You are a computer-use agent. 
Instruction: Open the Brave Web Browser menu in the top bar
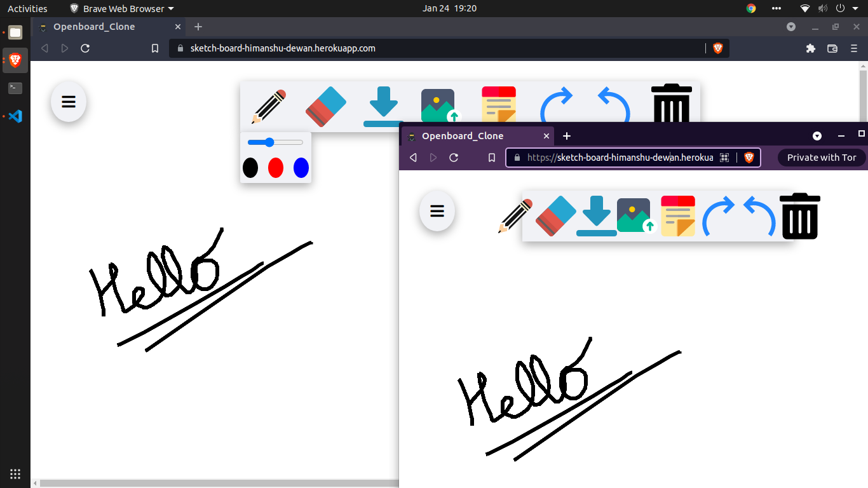tap(121, 8)
